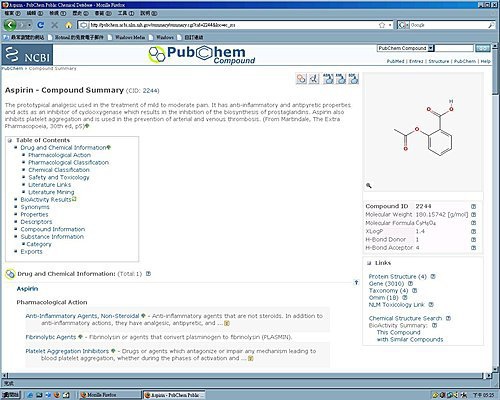This screenshot has width=500, height=400.
Task: Click the search magnifier in Google box
Action: [491, 25]
